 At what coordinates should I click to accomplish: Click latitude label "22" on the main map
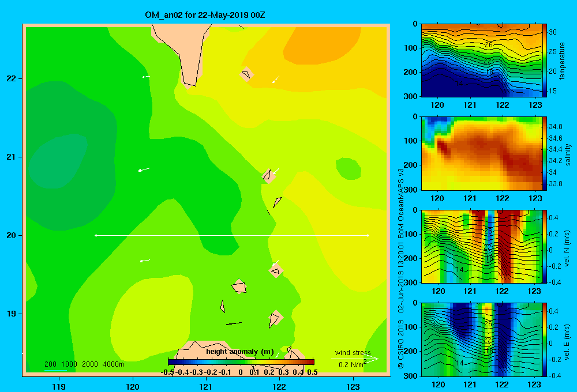tap(12, 79)
